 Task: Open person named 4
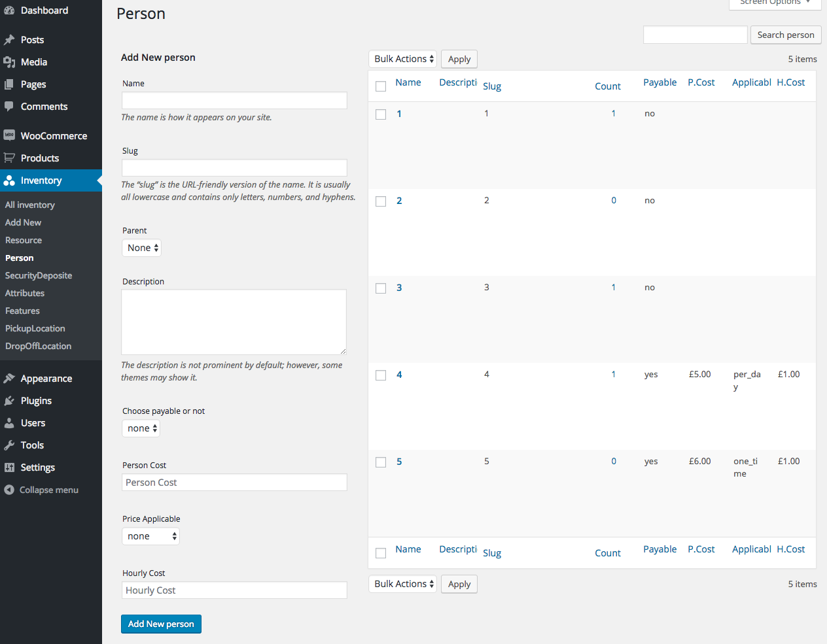(399, 375)
